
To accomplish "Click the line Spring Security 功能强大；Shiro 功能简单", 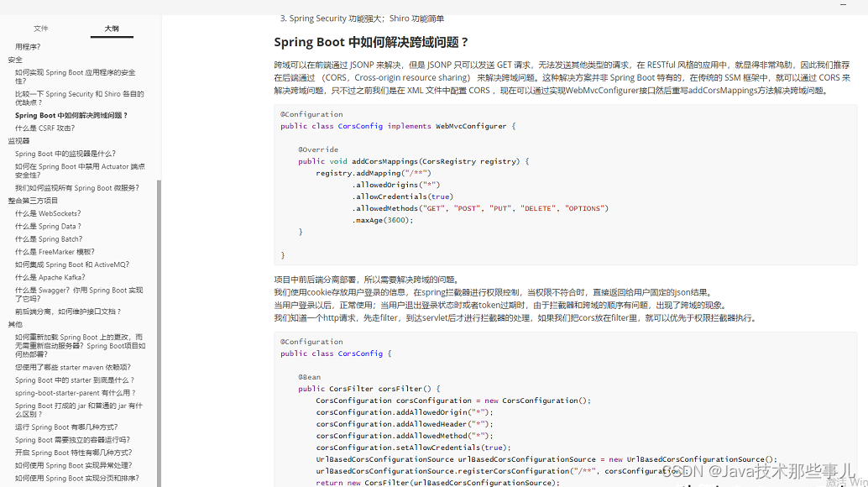I will tap(362, 18).
